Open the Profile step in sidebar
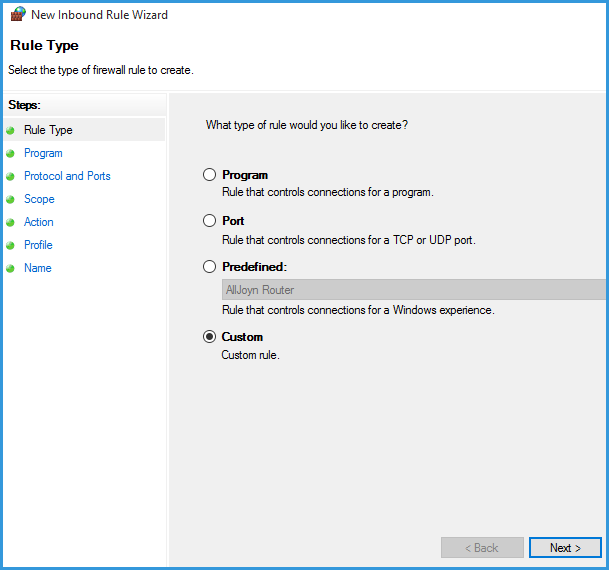 (38, 245)
